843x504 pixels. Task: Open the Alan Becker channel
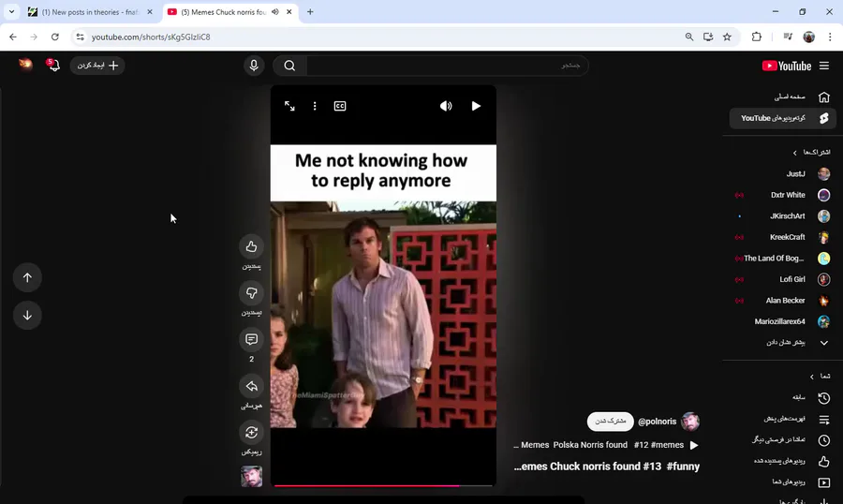point(782,300)
